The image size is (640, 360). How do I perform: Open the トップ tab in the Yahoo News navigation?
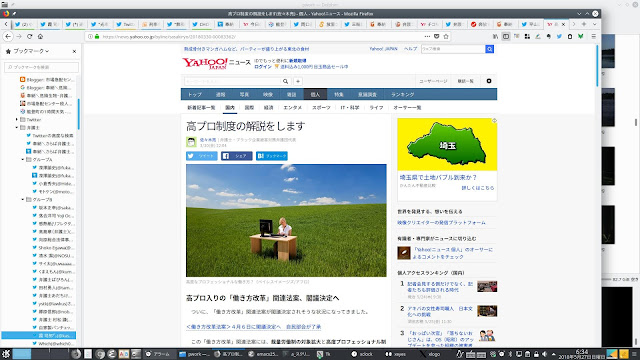click(x=195, y=94)
